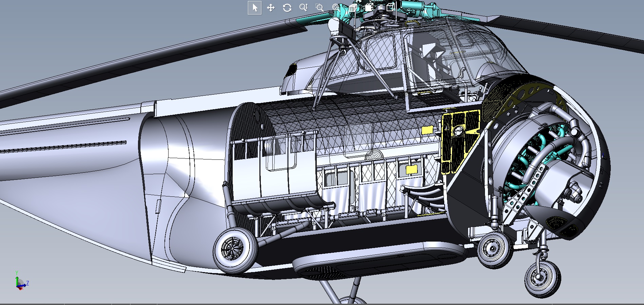Enable the Zoom to area tool
This screenshot has width=644, height=305.
coord(319,7)
